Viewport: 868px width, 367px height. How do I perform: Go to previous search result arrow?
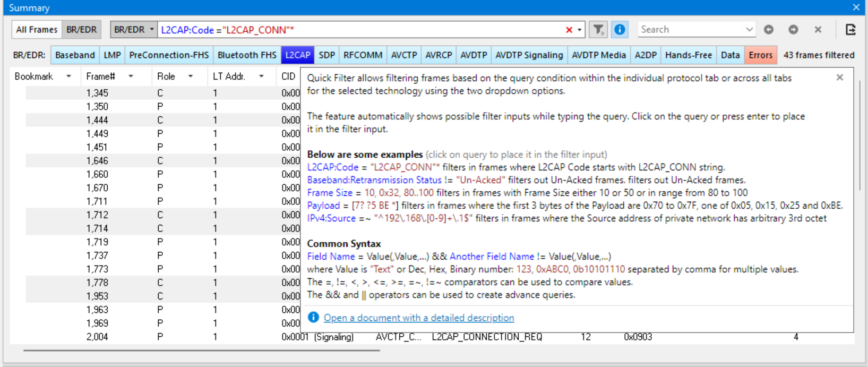point(768,30)
